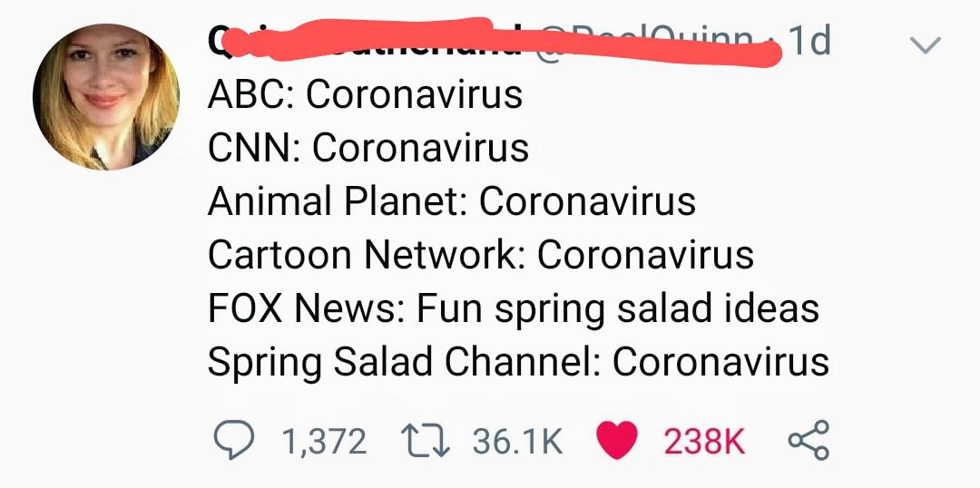
Task: Click the 'Fun spring salad ideas' text
Action: coord(618,308)
